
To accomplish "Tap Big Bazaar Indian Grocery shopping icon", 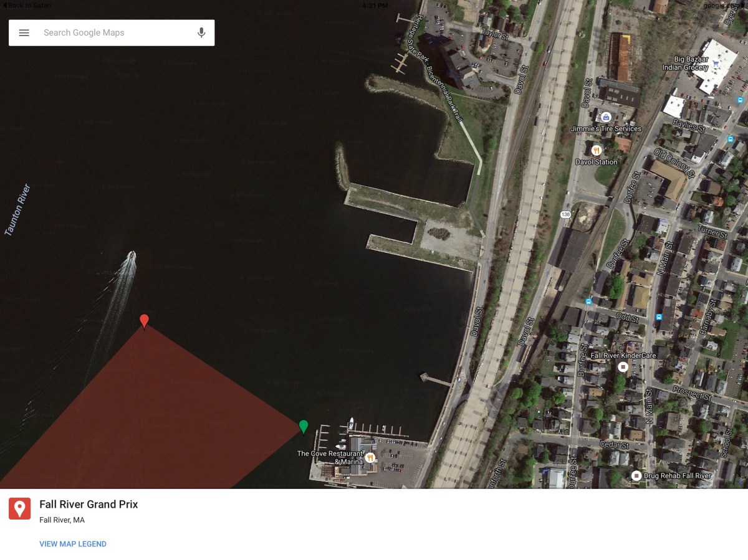I will 716,63.
